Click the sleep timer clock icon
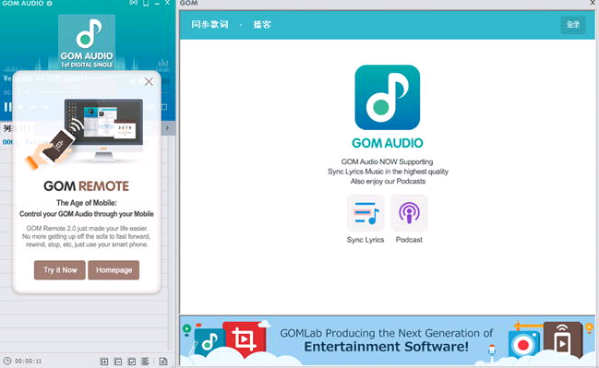The image size is (599, 368). (x=7, y=360)
